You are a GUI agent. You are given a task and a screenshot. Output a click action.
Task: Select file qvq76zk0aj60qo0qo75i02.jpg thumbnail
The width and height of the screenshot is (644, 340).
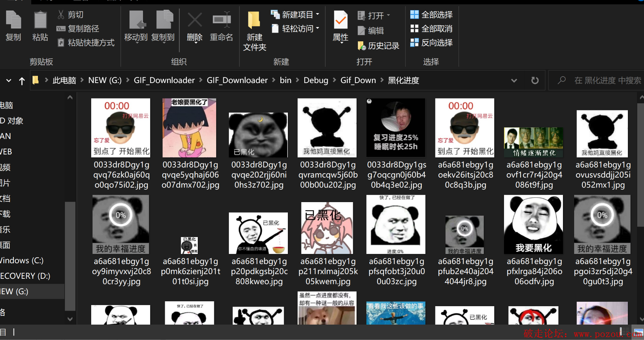121,128
